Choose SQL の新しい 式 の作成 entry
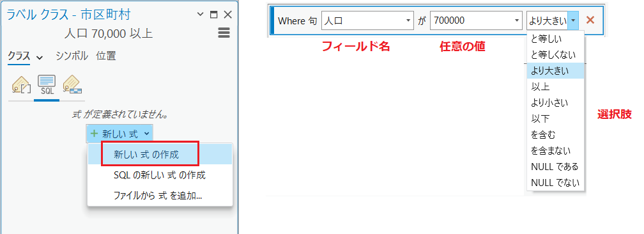Viewport: 644px width, 234px height. click(160, 175)
